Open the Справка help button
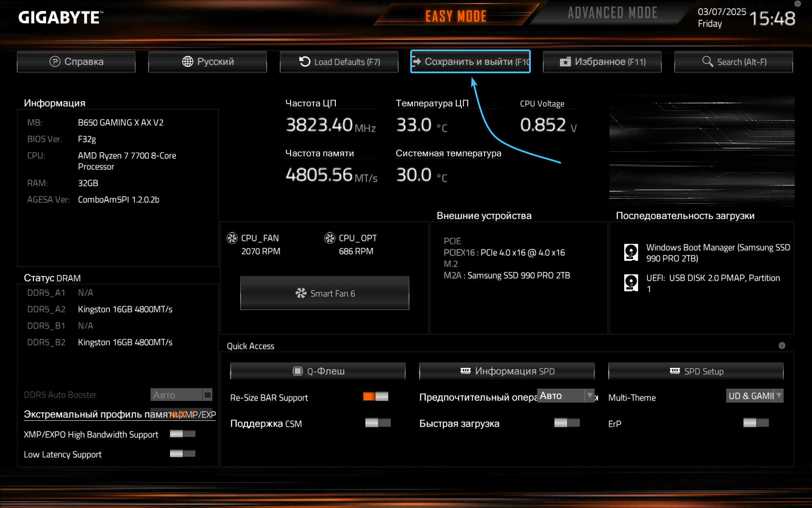 [76, 62]
